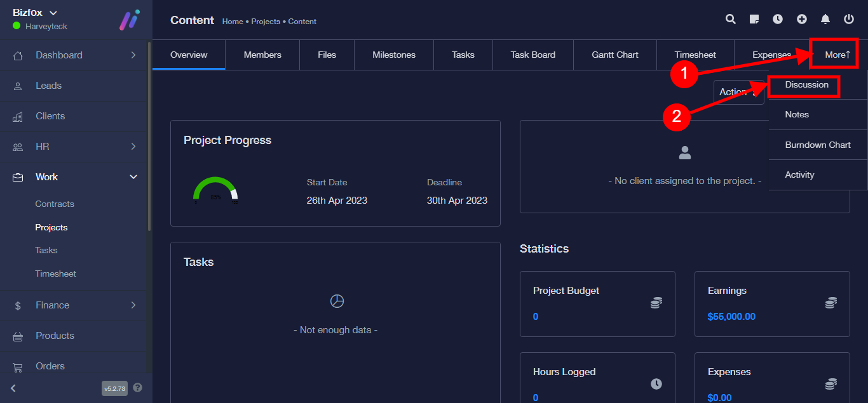Click the help question mark icon
868x403 pixels.
tap(138, 388)
